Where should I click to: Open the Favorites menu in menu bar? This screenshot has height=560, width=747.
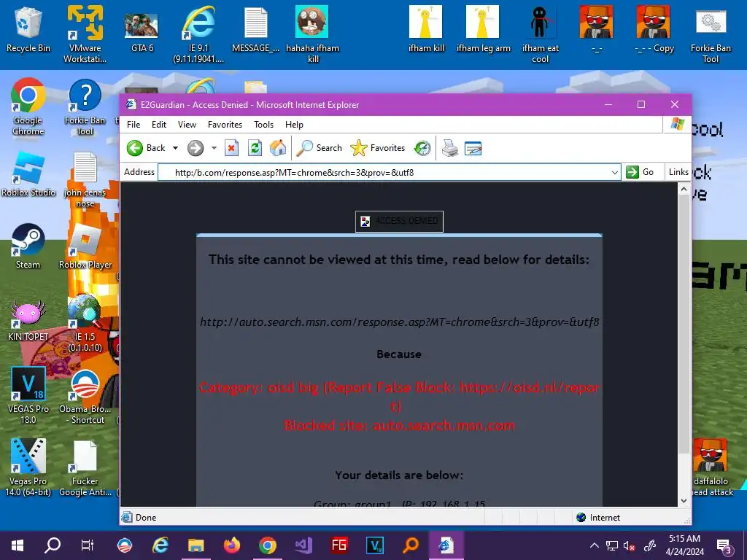click(x=225, y=124)
